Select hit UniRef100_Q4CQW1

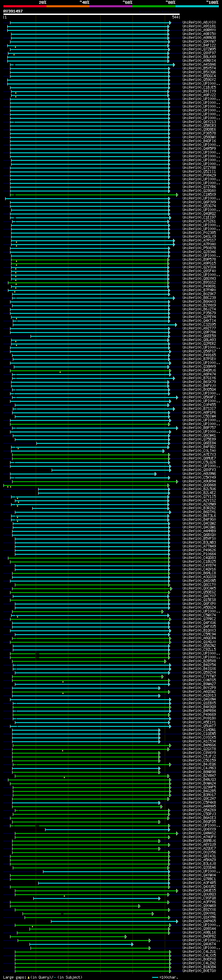[x=199, y=527]
